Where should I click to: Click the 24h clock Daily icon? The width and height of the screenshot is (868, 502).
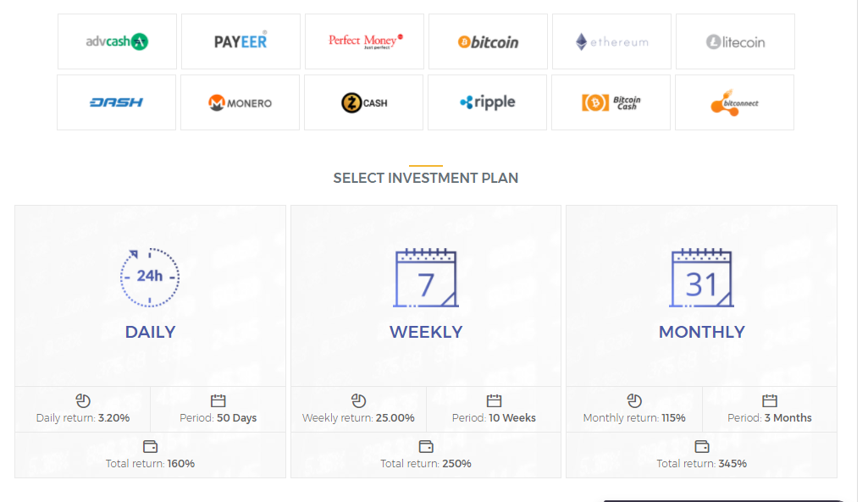click(150, 276)
